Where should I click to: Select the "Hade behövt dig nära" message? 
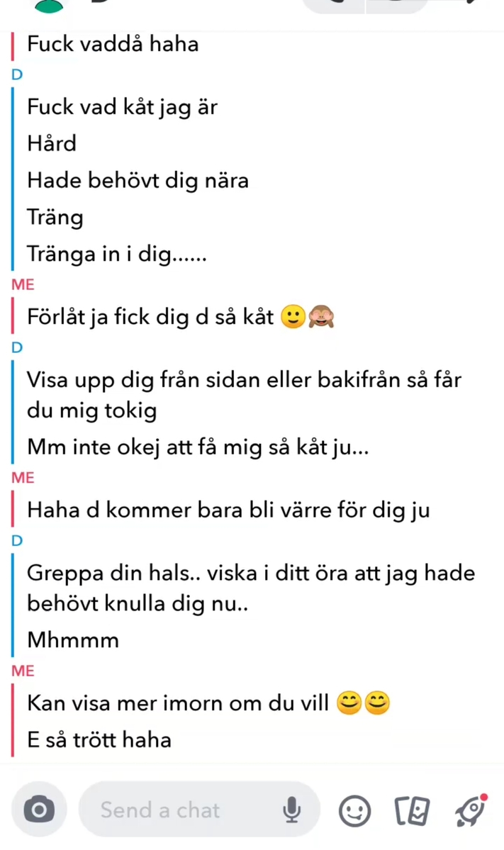138,181
